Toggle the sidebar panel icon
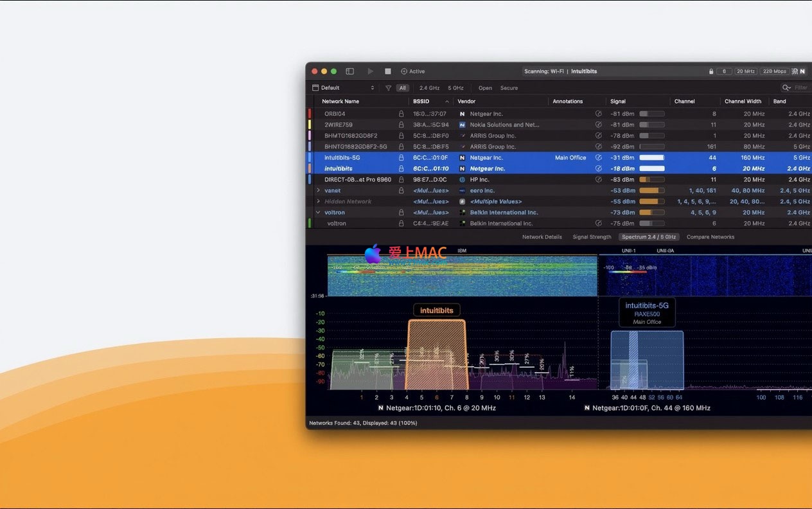812x509 pixels. coord(350,71)
